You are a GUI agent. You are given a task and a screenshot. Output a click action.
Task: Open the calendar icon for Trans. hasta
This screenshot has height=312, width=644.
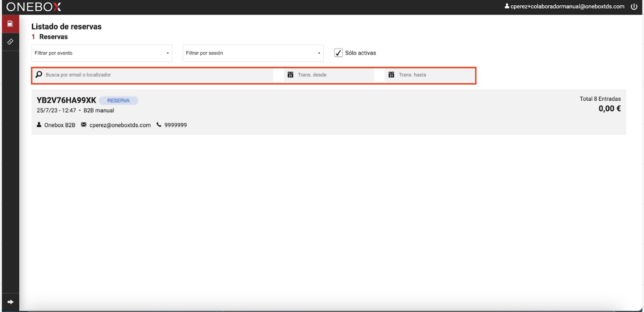(x=391, y=75)
